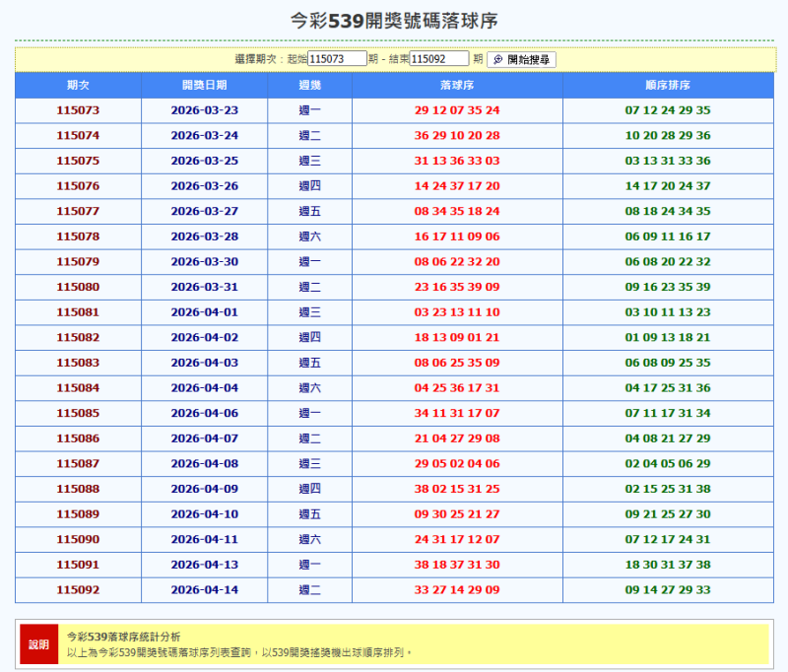Click sorted numbers 03 13 31 33 36
This screenshot has width=788, height=672.
click(668, 161)
